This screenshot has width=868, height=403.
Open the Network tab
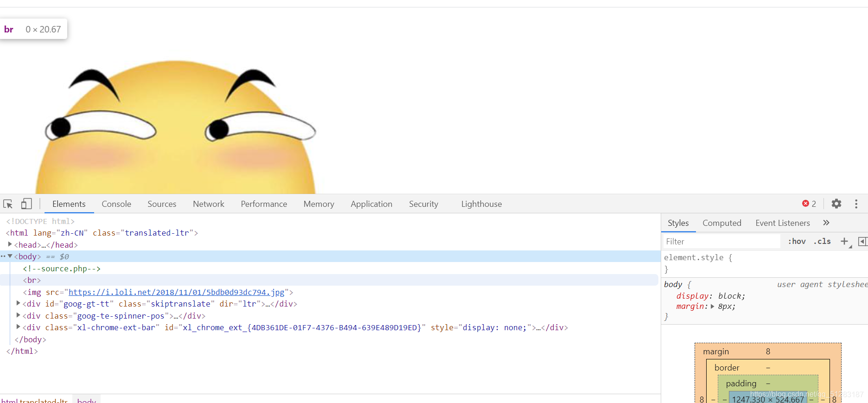tap(209, 204)
